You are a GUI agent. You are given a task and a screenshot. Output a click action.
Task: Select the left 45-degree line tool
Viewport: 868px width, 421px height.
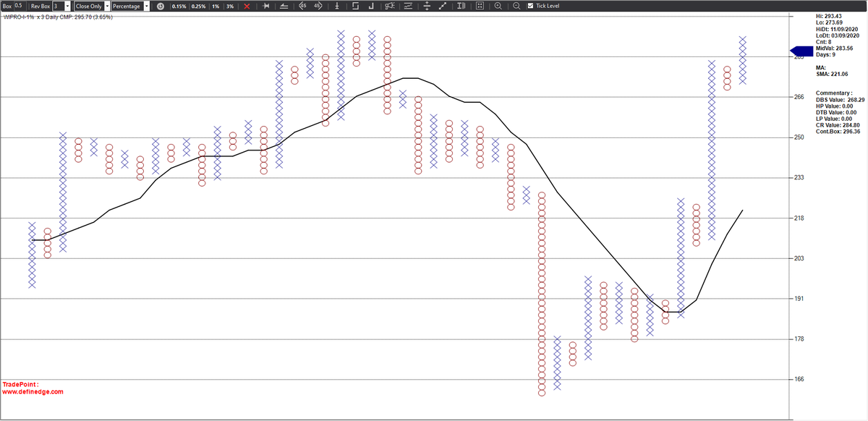tap(303, 6)
